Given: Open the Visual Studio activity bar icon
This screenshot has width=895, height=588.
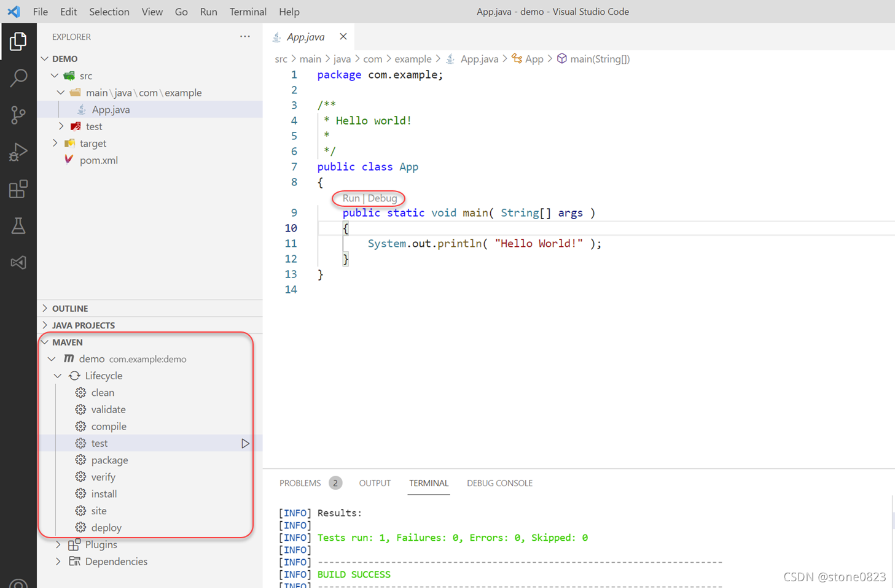Looking at the screenshot, I should [x=18, y=263].
